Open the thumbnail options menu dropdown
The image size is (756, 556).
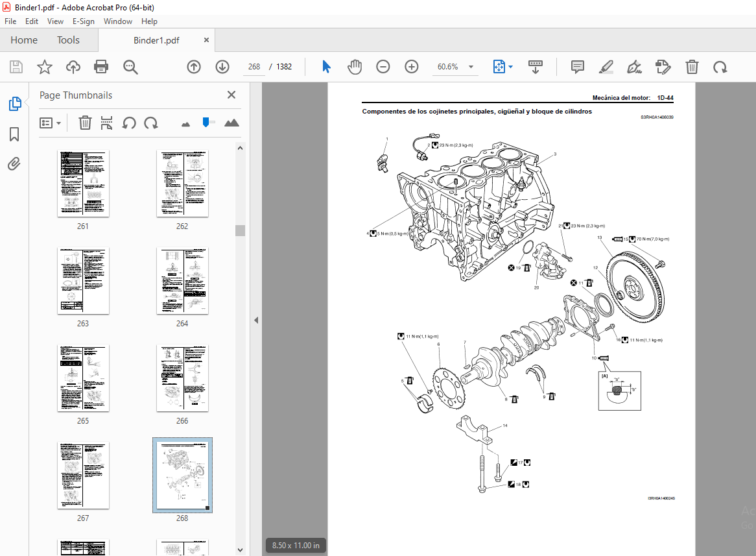[x=50, y=123]
